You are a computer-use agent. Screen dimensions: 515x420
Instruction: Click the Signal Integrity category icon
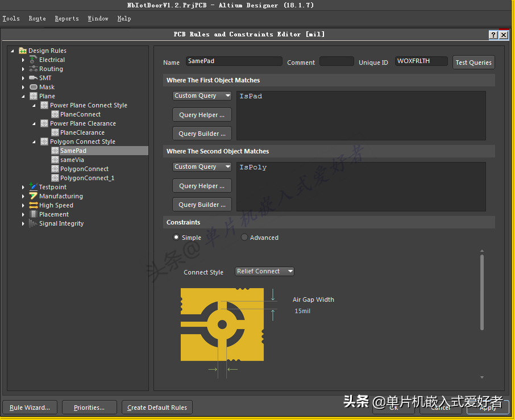[x=34, y=223]
